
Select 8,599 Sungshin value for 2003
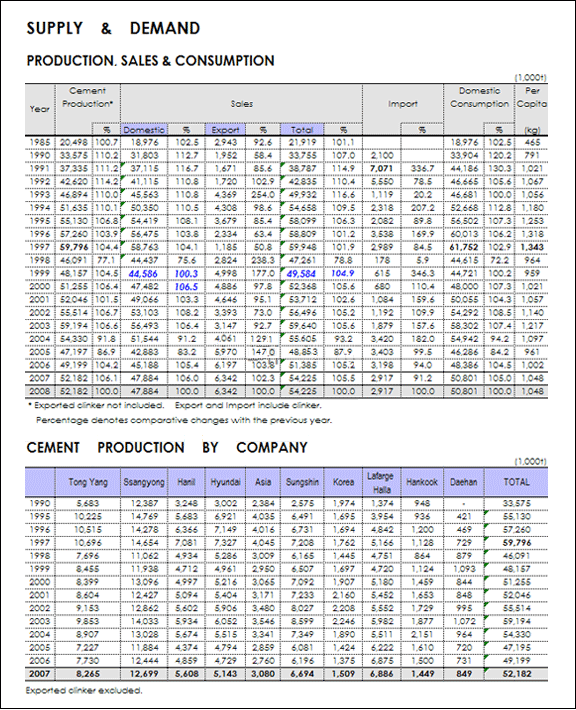click(x=302, y=621)
